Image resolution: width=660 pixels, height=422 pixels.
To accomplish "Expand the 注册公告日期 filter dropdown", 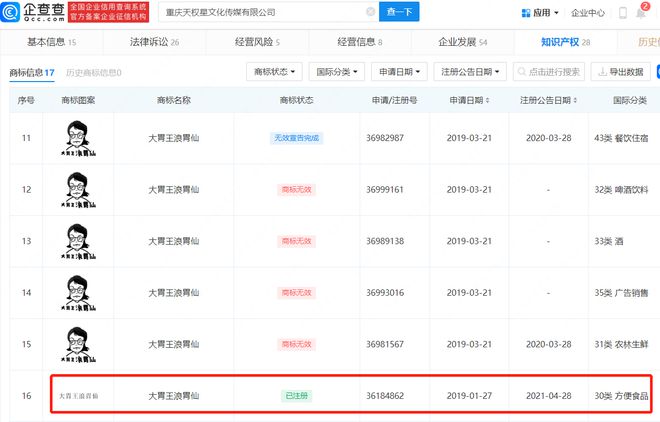I will tap(470, 72).
